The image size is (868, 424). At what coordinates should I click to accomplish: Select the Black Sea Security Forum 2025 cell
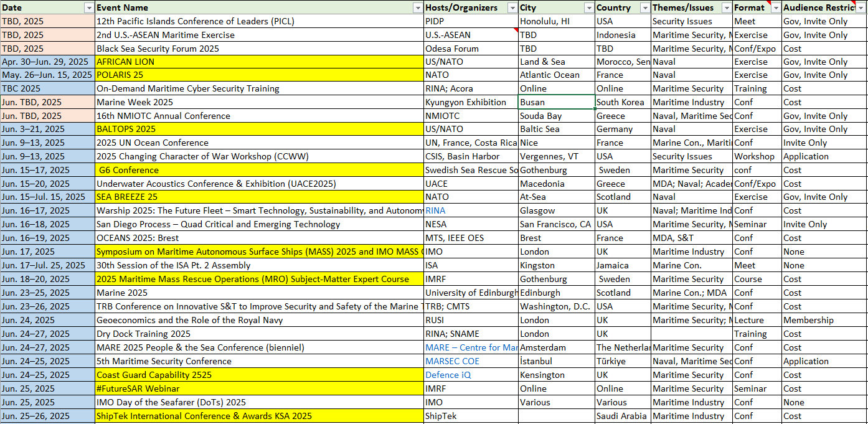click(259, 49)
